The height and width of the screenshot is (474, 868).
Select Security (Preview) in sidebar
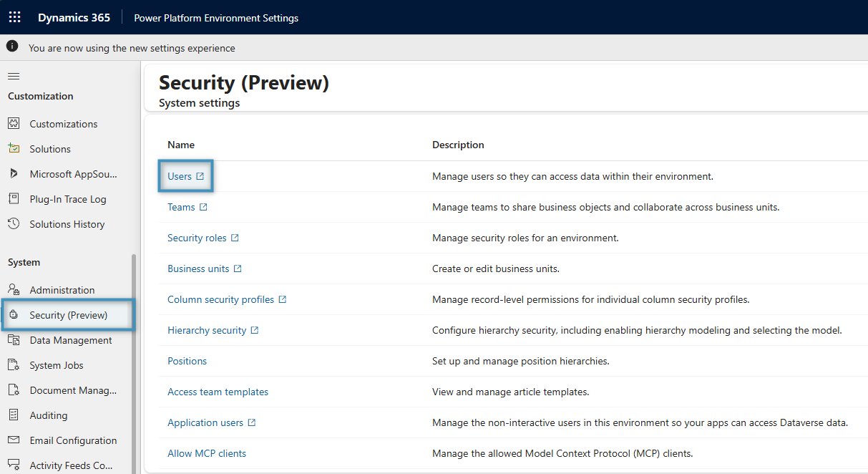click(68, 315)
